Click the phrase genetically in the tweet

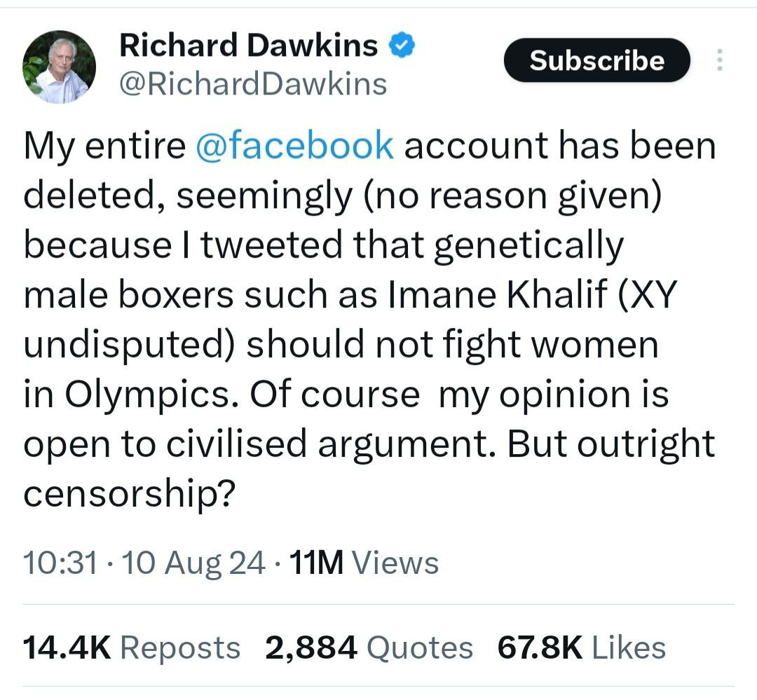528,245
